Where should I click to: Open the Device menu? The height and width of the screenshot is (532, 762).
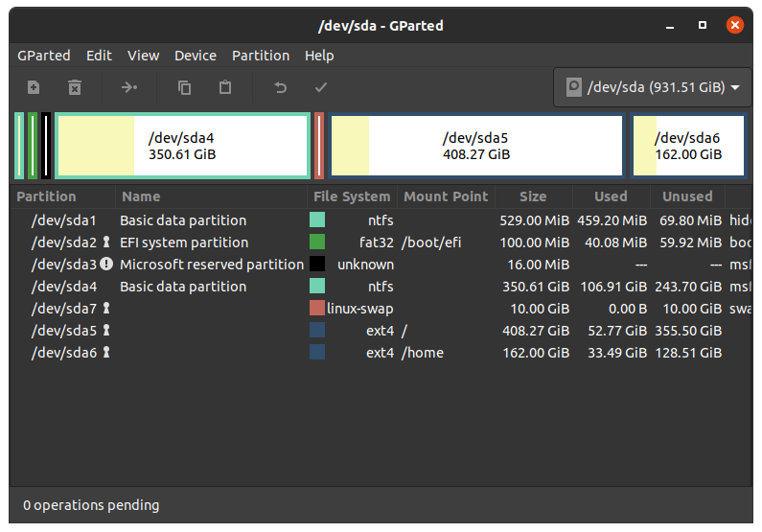(195, 56)
